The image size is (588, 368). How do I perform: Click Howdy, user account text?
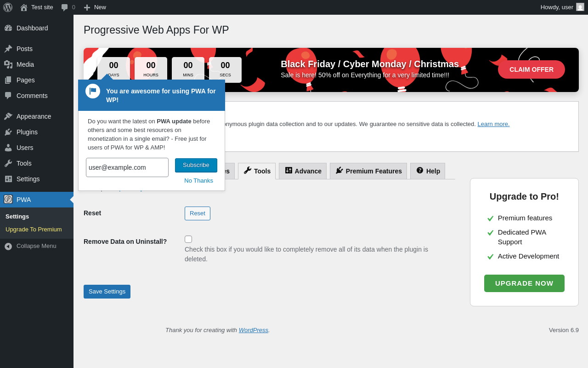(x=557, y=7)
